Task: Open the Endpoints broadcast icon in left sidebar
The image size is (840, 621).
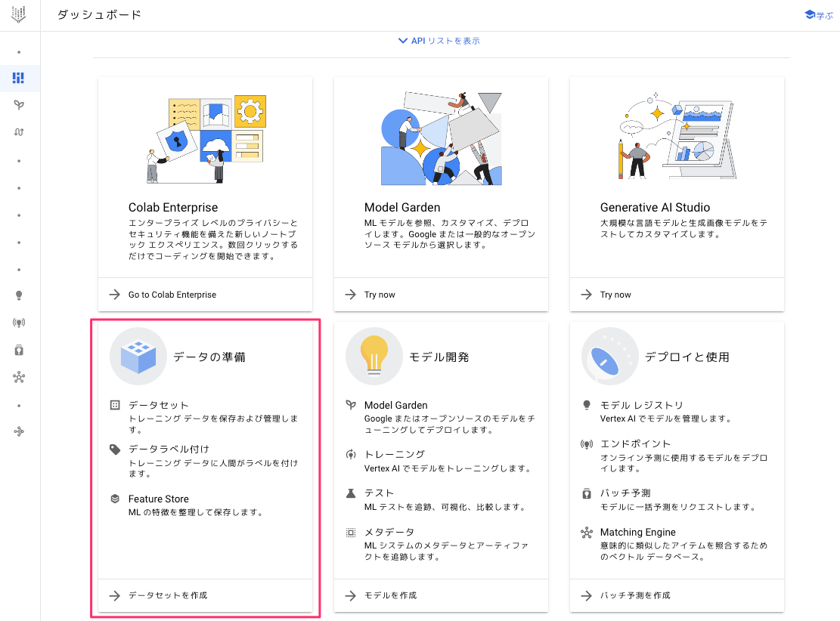Action: click(19, 323)
